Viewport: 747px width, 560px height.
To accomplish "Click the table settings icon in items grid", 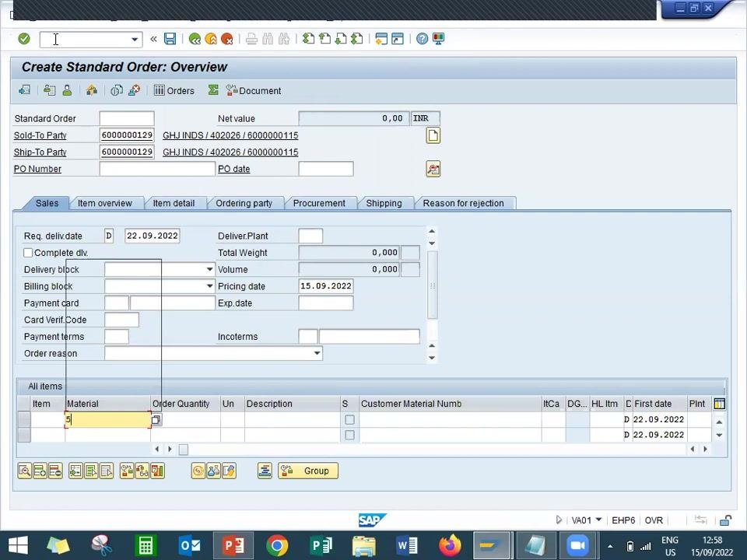I will [x=719, y=404].
